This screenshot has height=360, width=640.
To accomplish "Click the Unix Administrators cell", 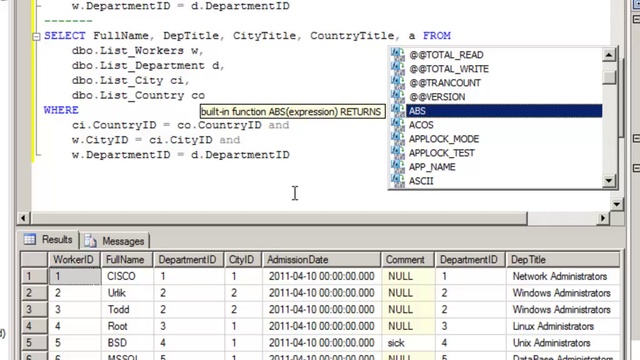I will tap(563, 343).
